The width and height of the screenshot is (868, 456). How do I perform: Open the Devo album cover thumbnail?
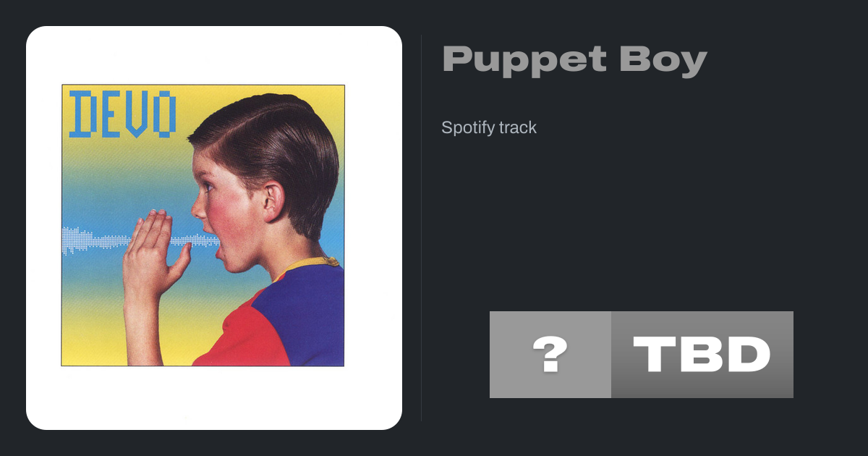point(203,226)
